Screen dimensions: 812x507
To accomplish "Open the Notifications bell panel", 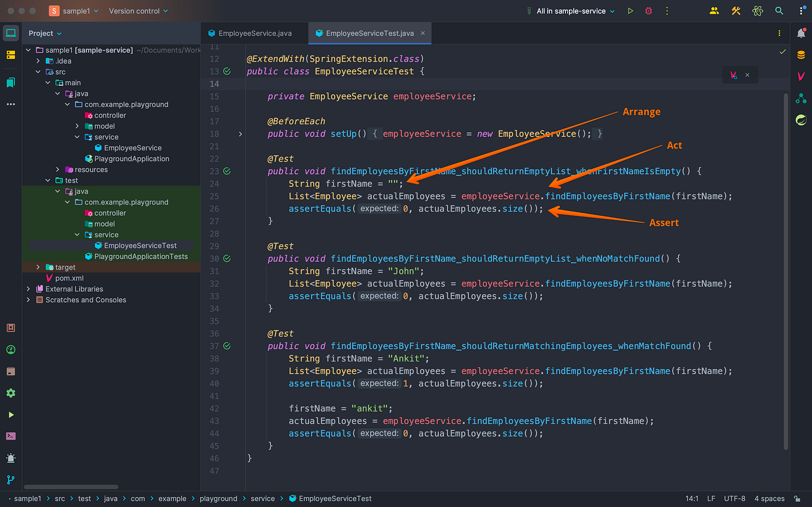I will tap(801, 34).
